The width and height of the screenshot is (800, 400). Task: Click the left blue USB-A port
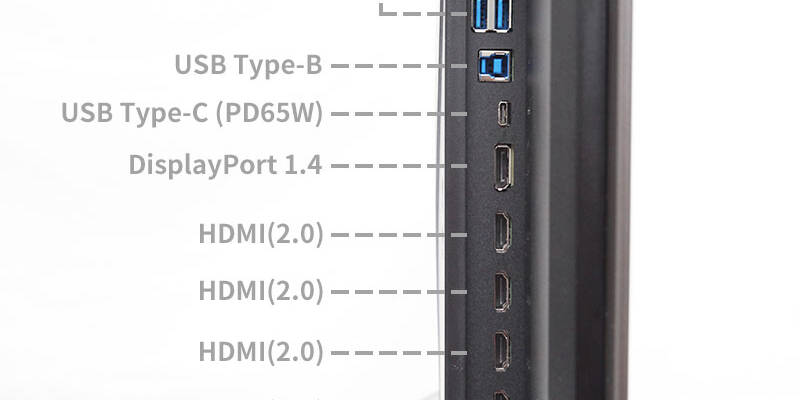click(481, 14)
